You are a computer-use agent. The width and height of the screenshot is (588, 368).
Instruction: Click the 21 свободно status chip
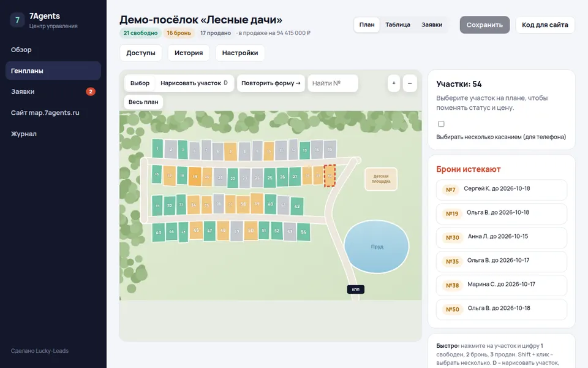141,33
